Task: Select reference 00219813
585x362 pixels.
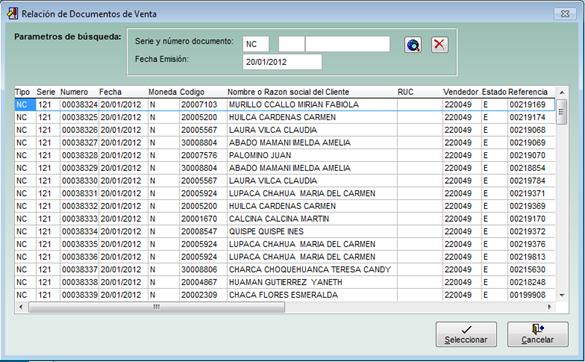Action: pyautogui.click(x=528, y=257)
